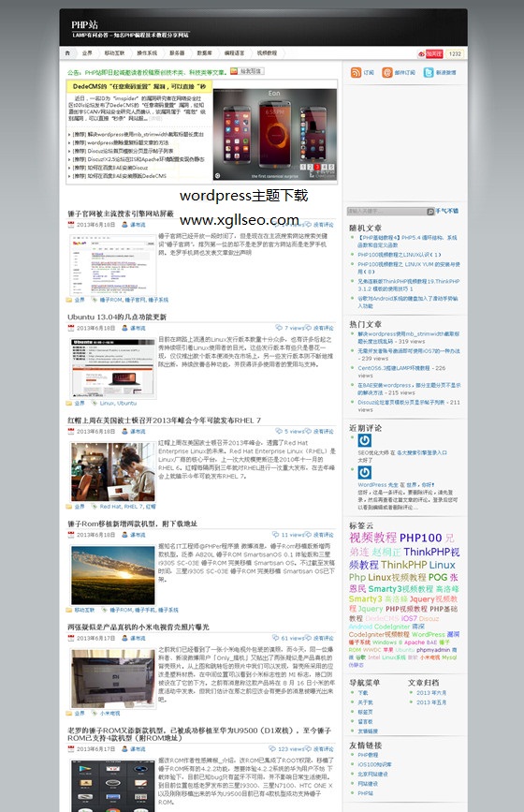Screen dimensions: 524x812
Task: Open 各大搜索引擎登录入口 comment link
Action: (x=422, y=452)
